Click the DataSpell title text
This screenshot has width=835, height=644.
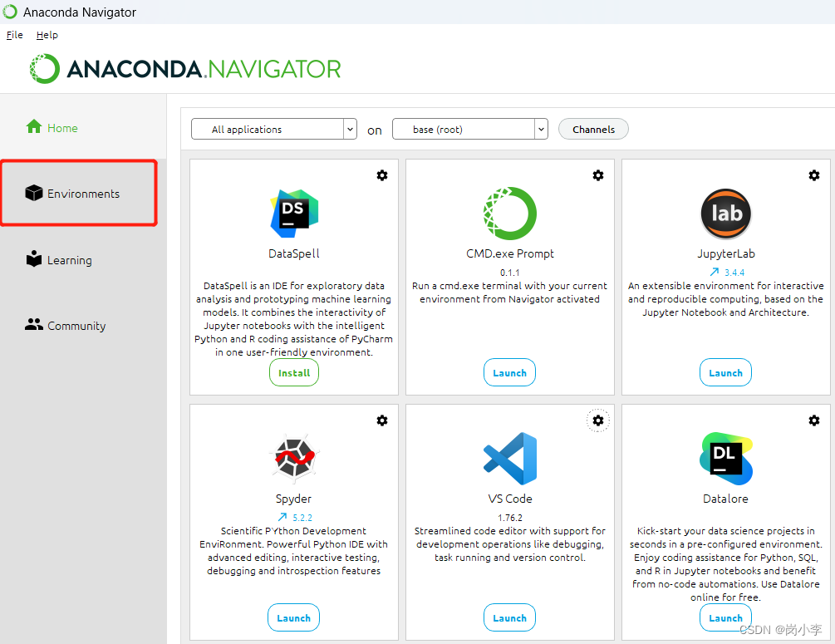tap(294, 253)
